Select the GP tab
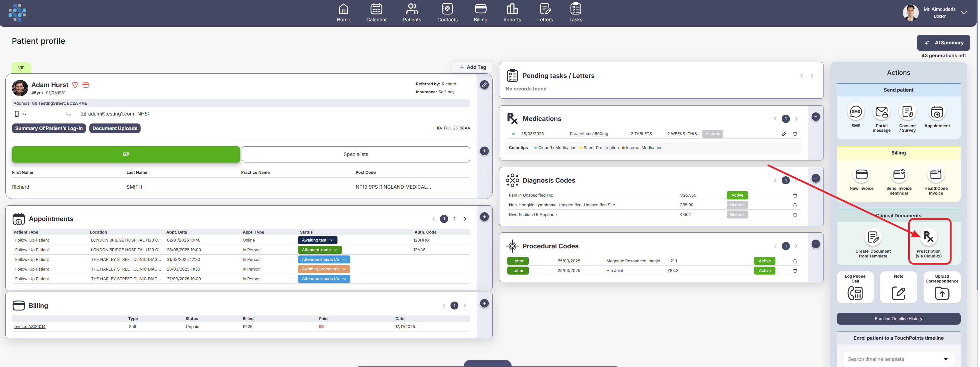 tap(126, 154)
